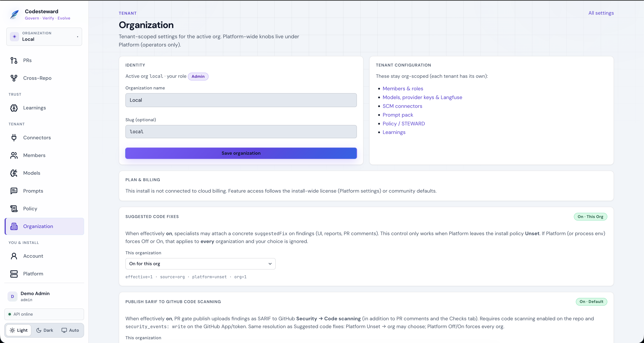Click the Models brain-circuit icon
The image size is (644, 343).
coord(14,173)
